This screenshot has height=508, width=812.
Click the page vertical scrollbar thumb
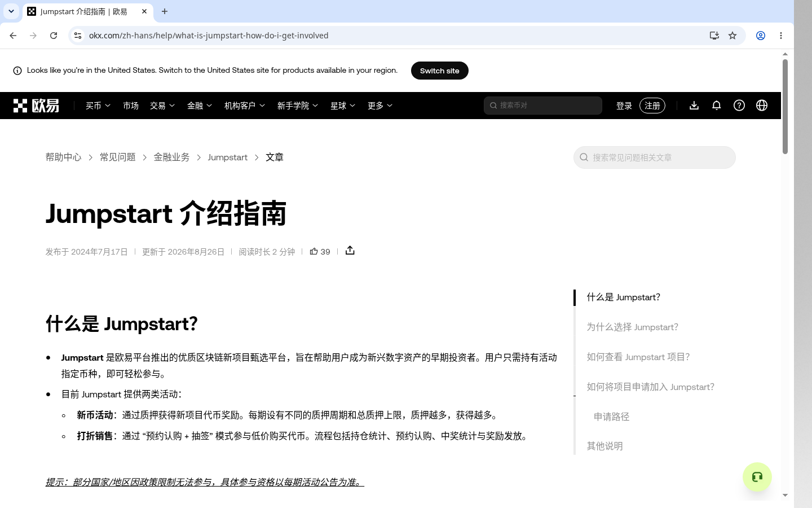pos(785,106)
